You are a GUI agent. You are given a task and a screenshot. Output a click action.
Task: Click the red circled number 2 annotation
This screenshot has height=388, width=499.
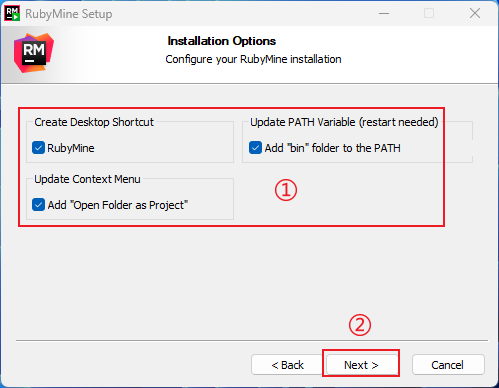360,325
